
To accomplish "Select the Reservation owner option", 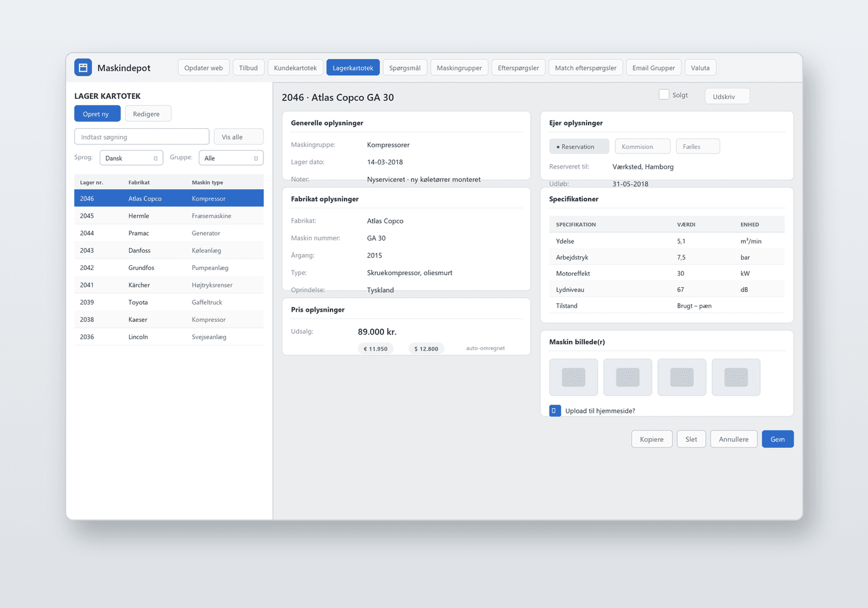I will [579, 147].
